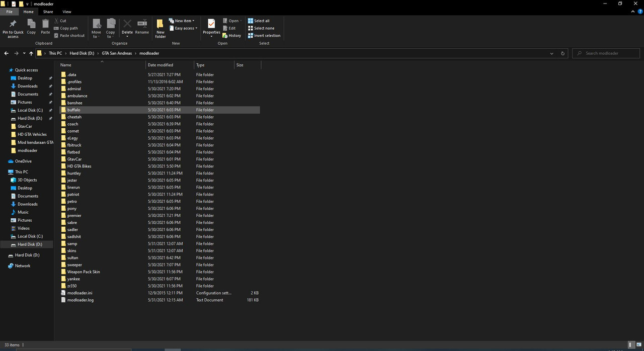Select the HD GTA Bikes folder
644x351 pixels.
click(x=79, y=166)
